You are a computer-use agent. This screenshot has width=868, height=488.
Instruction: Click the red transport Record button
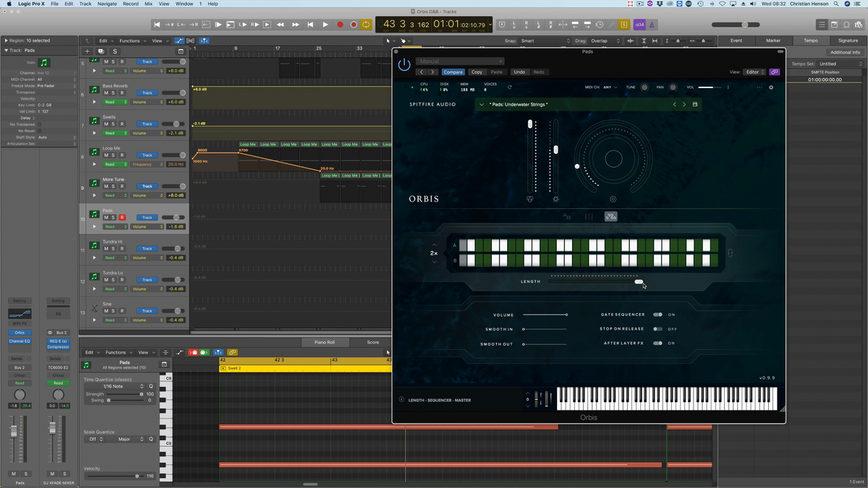point(340,25)
